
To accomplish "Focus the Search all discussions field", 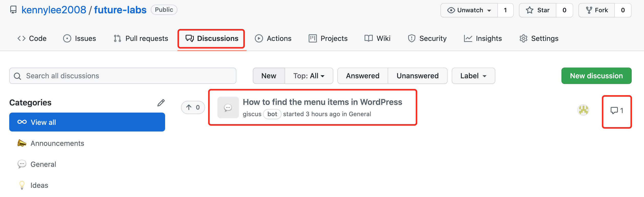I will (x=123, y=76).
